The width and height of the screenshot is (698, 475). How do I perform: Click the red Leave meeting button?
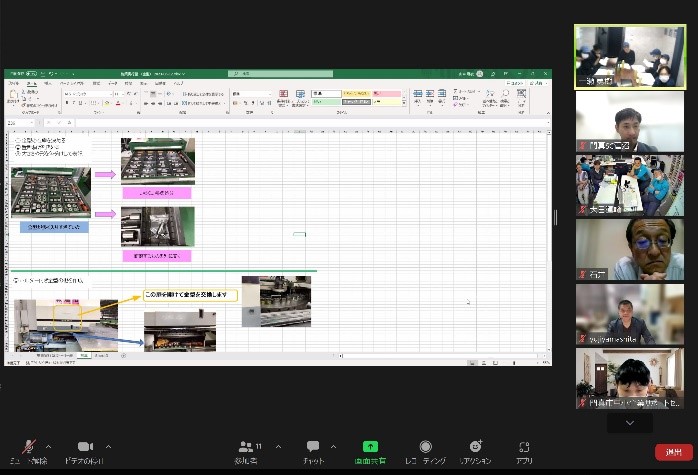[x=674, y=452]
